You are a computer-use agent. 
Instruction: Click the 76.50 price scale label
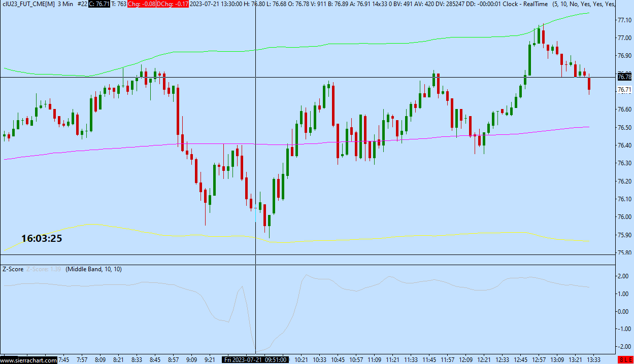point(624,128)
